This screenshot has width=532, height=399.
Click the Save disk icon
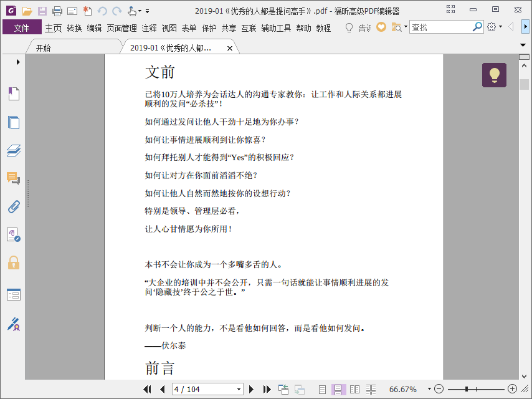click(42, 11)
